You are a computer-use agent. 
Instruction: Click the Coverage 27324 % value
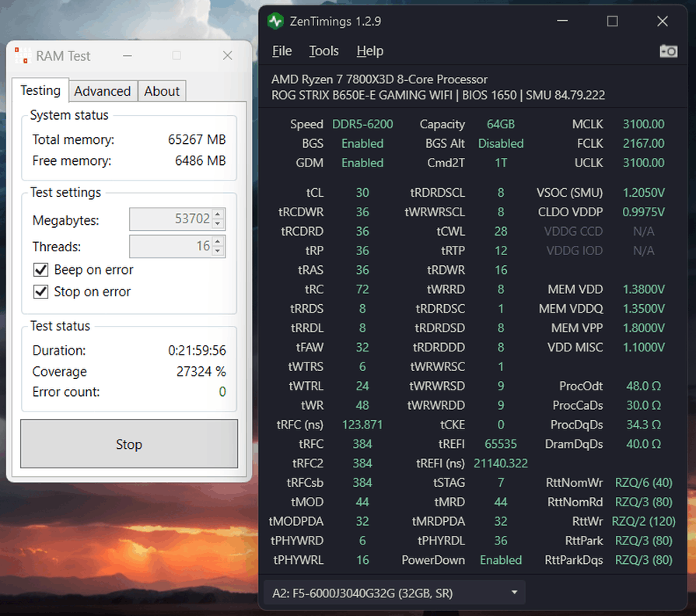(201, 372)
